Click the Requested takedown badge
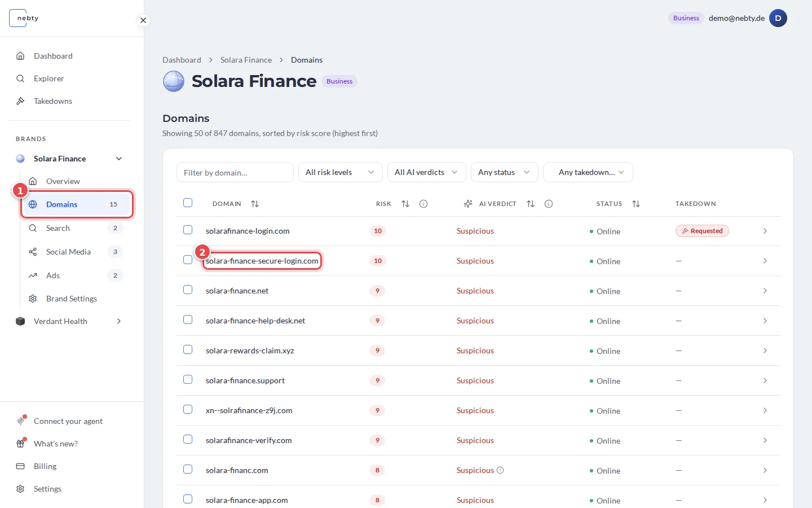Screen dimensions: 812x508 [x=702, y=231]
